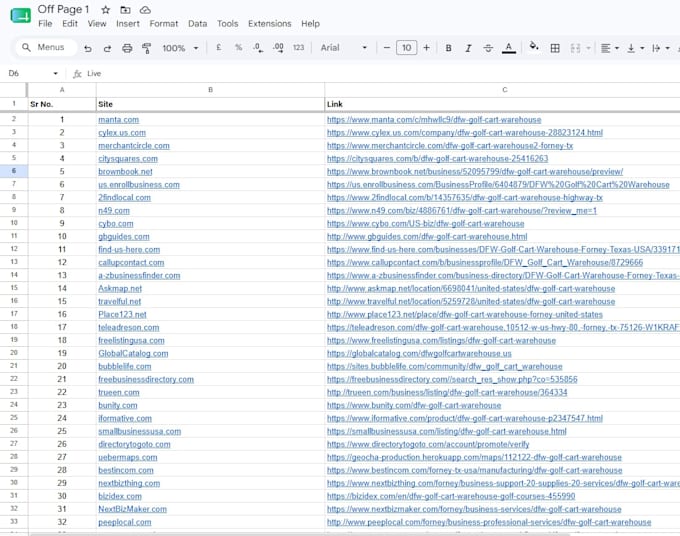The width and height of the screenshot is (680, 536).
Task: Expand the D6 name box dropdown
Action: [56, 74]
